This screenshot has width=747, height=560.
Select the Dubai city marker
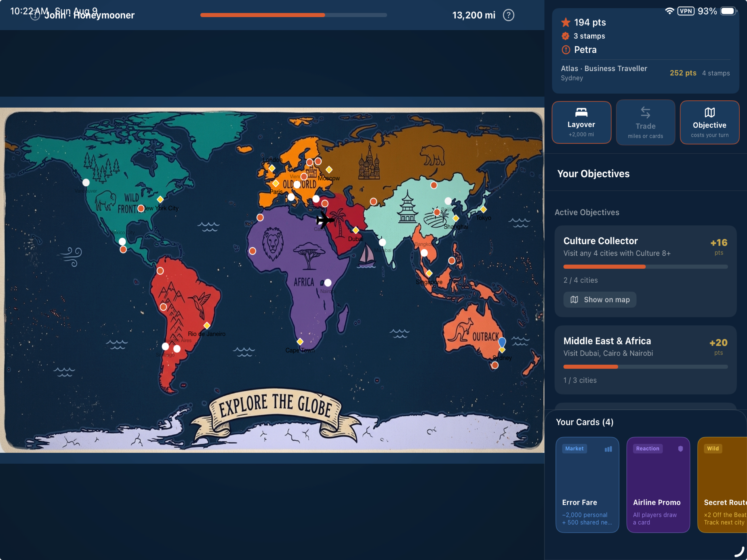tap(356, 230)
